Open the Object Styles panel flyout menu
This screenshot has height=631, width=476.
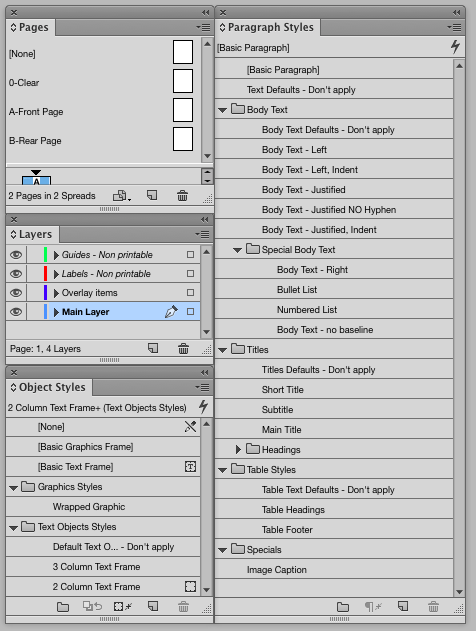(x=202, y=387)
